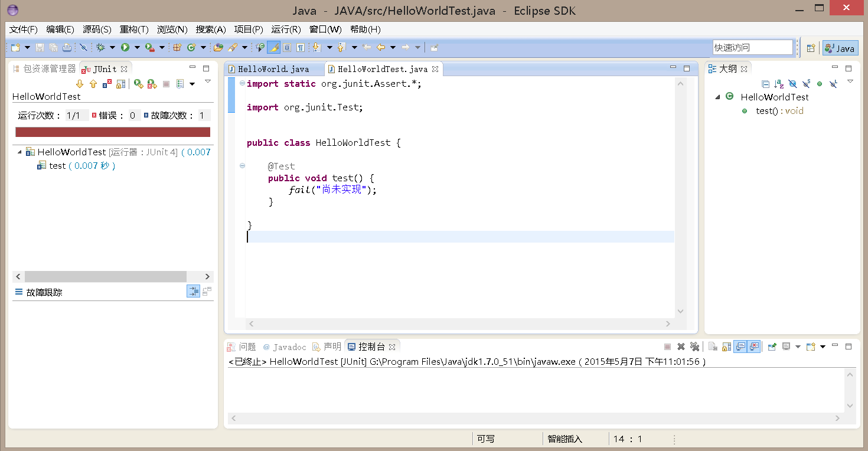Viewport: 868px width, 451px height.
Task: Toggle Hide Static Members in outline
Action: pyautogui.click(x=806, y=84)
